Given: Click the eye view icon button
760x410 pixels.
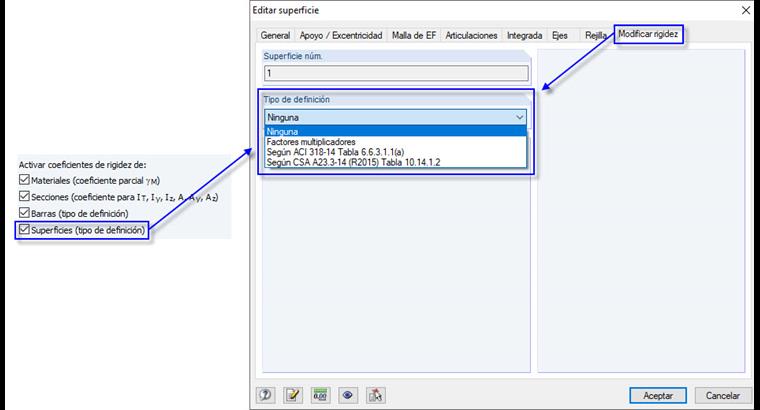Looking at the screenshot, I should [348, 395].
